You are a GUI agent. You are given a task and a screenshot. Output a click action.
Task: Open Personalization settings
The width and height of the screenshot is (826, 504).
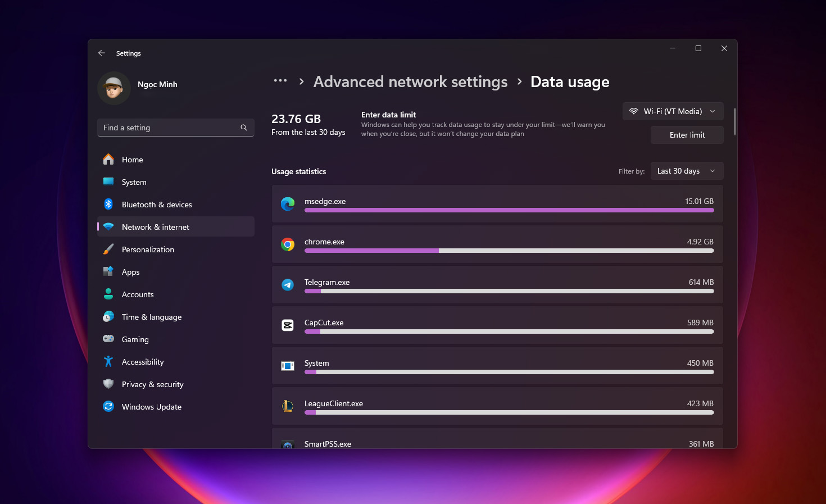tap(176, 249)
